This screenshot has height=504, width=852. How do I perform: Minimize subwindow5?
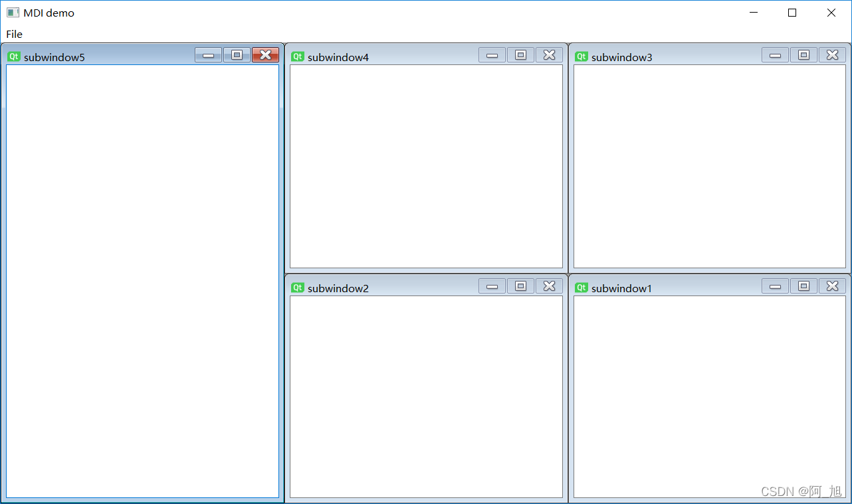pyautogui.click(x=209, y=55)
